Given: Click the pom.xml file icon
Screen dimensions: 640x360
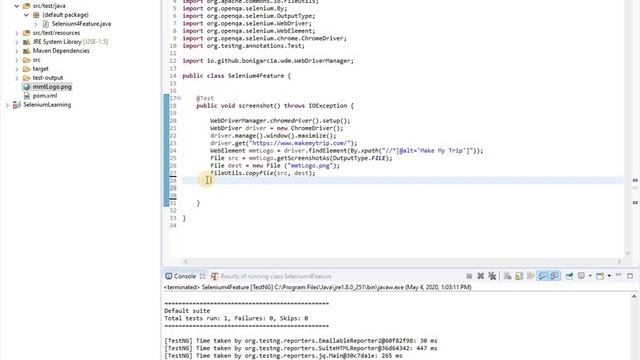Looking at the screenshot, I should tap(27, 96).
